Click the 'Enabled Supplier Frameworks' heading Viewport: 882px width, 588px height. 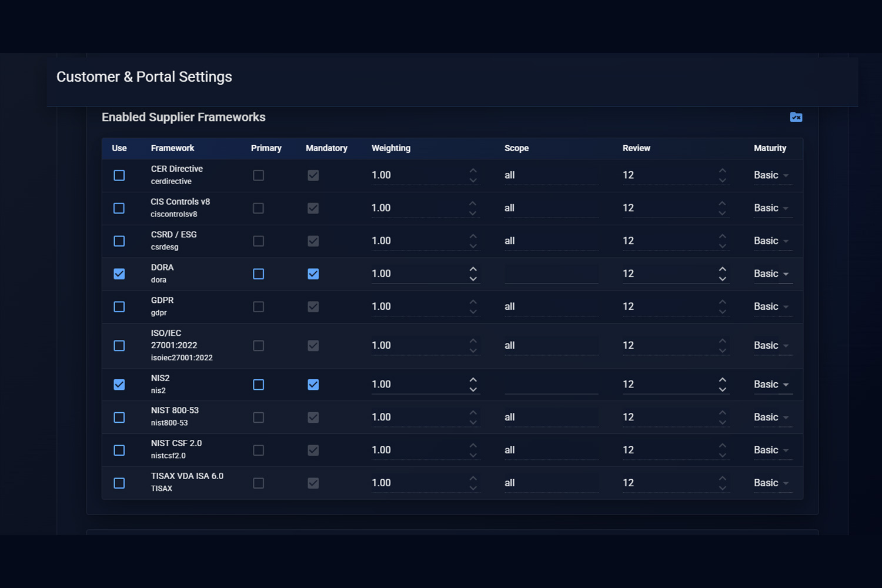[x=183, y=117]
